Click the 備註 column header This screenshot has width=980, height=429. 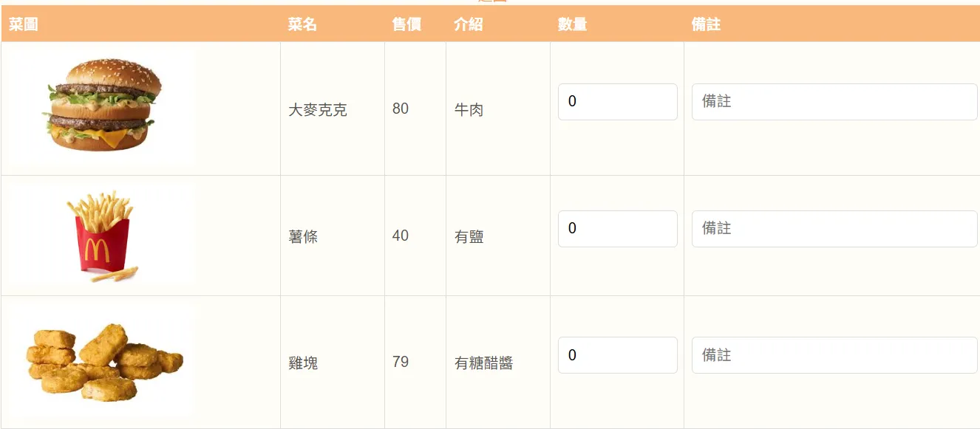[x=706, y=24]
